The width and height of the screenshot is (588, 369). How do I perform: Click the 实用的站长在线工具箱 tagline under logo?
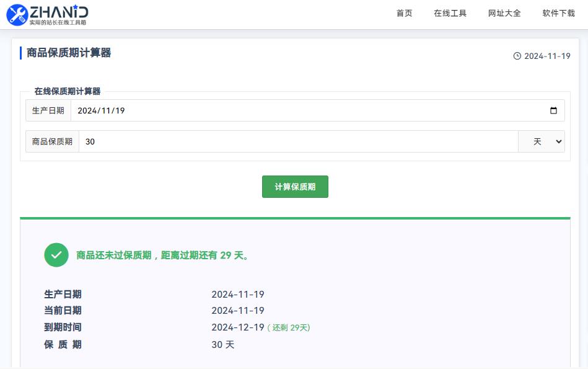(58, 22)
